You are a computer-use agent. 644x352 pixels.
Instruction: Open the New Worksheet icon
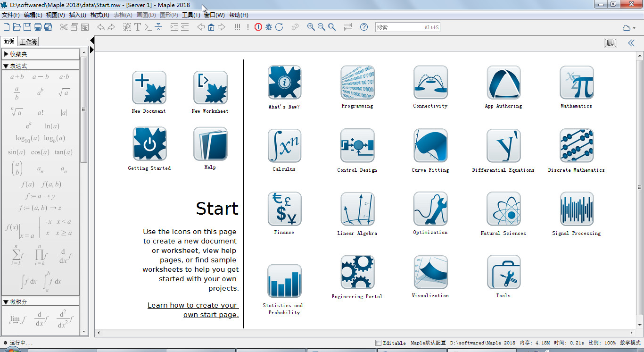point(210,88)
